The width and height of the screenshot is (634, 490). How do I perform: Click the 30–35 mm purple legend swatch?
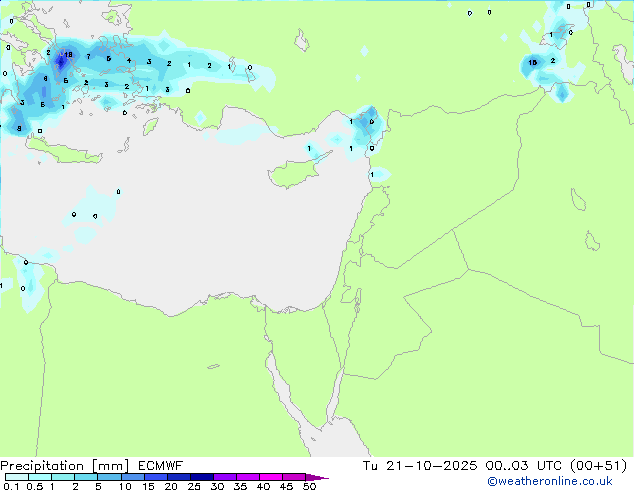pyautogui.click(x=224, y=477)
